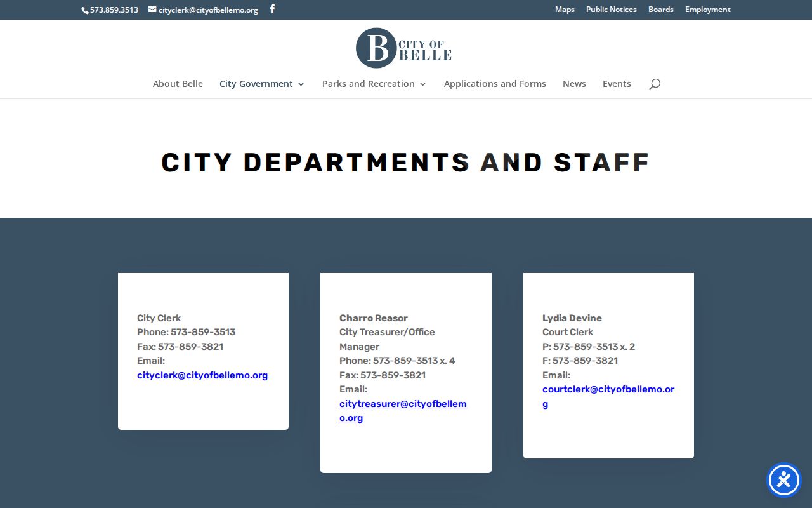Open the Maps link

(565, 10)
